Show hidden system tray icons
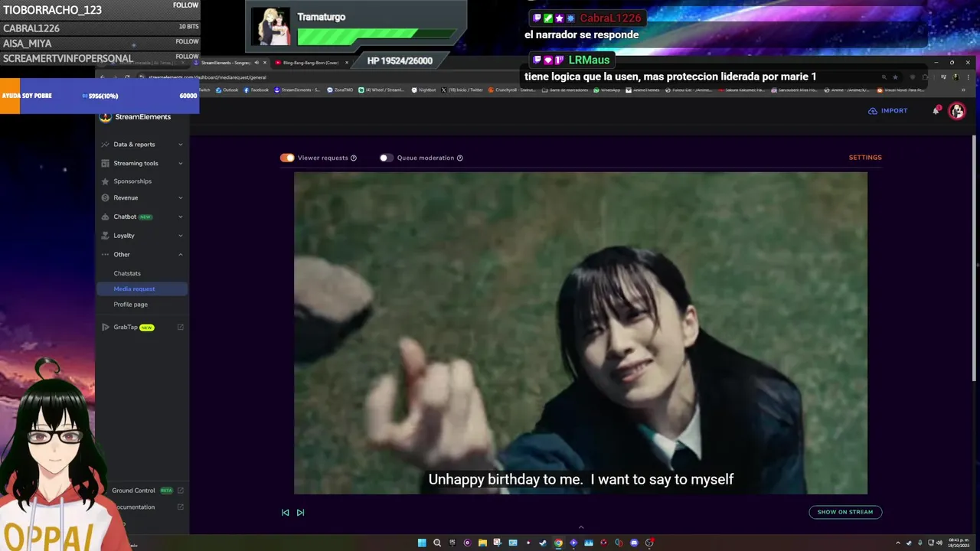The width and height of the screenshot is (980, 551). pos(898,543)
